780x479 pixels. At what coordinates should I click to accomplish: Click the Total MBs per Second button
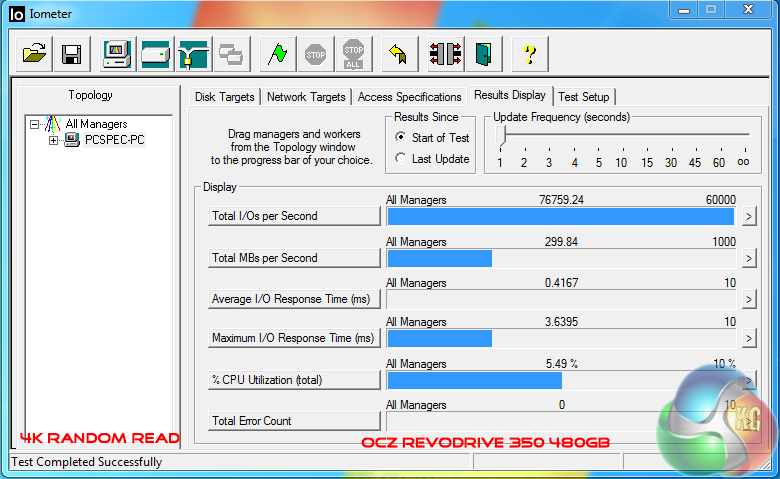point(294,258)
